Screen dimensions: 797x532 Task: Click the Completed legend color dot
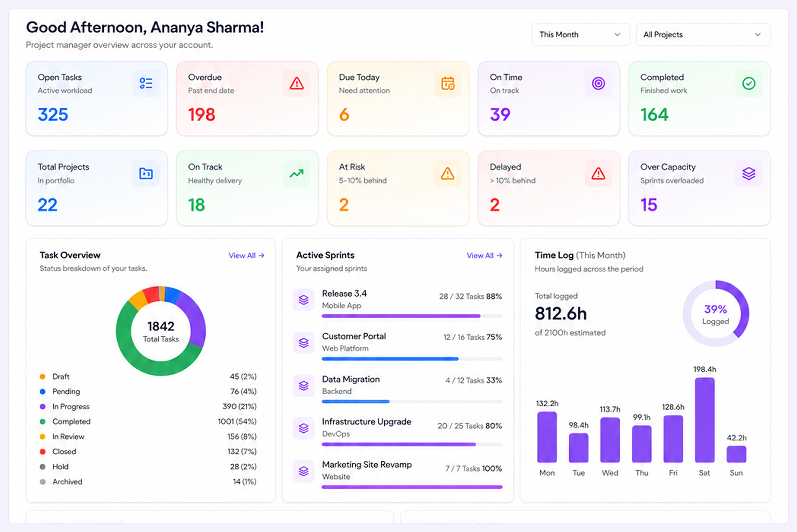43,421
